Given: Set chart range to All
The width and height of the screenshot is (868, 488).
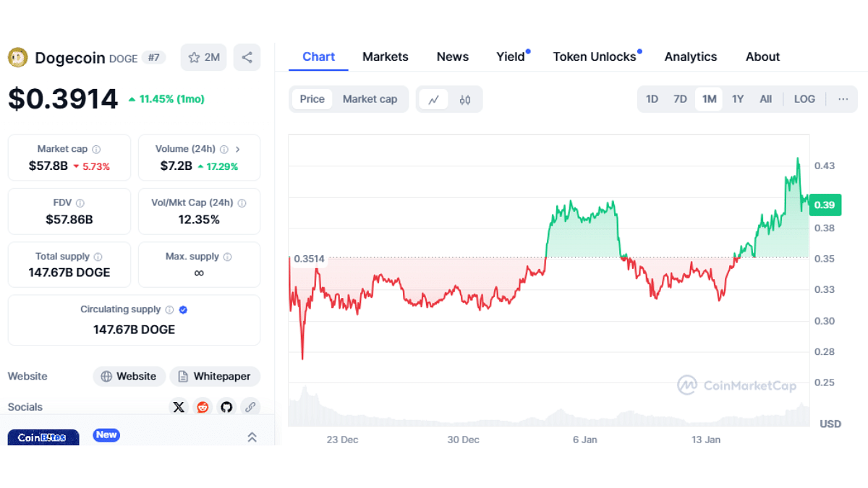Looking at the screenshot, I should [x=765, y=99].
